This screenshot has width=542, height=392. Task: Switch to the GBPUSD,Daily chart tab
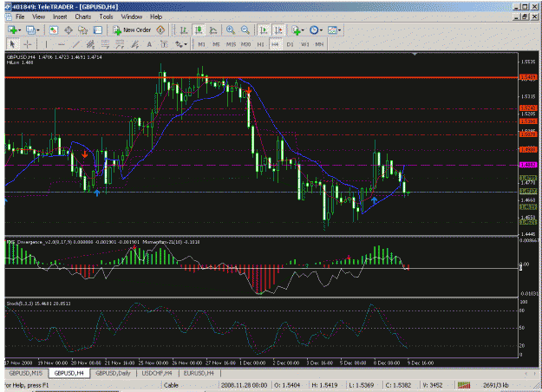tap(113, 373)
